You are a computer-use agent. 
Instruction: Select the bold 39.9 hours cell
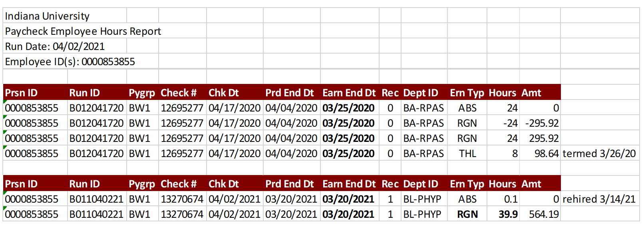click(x=503, y=214)
